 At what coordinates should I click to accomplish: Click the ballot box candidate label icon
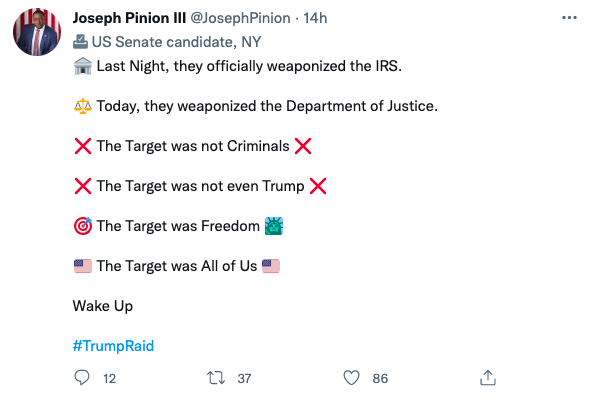tap(80, 42)
